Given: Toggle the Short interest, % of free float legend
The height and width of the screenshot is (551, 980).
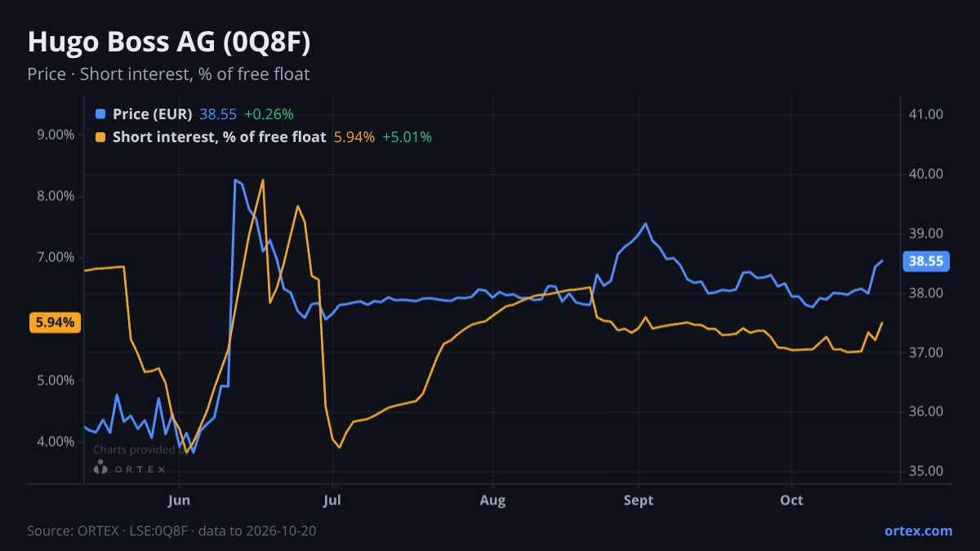Looking at the screenshot, I should pyautogui.click(x=220, y=137).
